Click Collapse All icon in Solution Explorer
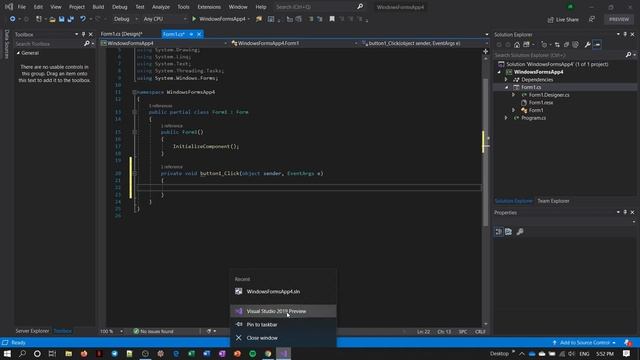The height and width of the screenshot is (360, 640). 566,44
